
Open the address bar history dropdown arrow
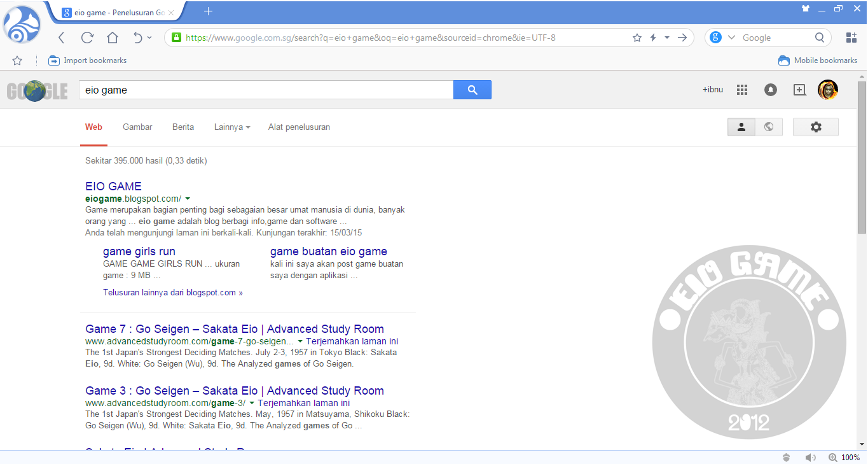coord(666,38)
